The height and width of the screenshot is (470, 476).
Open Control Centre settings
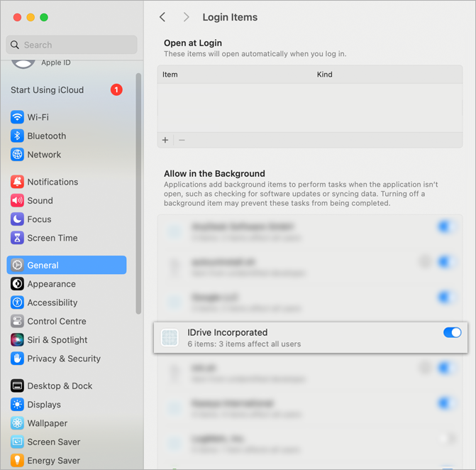(56, 321)
